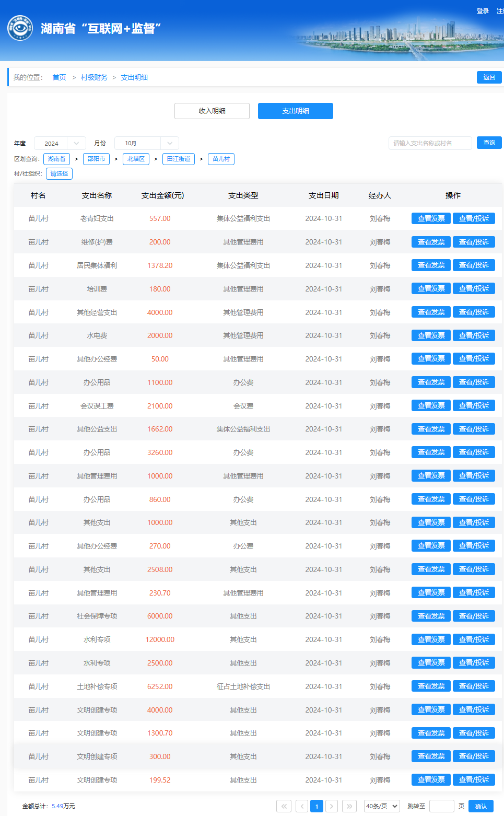The width and height of the screenshot is (504, 816).
Task: Go to first page arrow
Action: click(x=284, y=806)
